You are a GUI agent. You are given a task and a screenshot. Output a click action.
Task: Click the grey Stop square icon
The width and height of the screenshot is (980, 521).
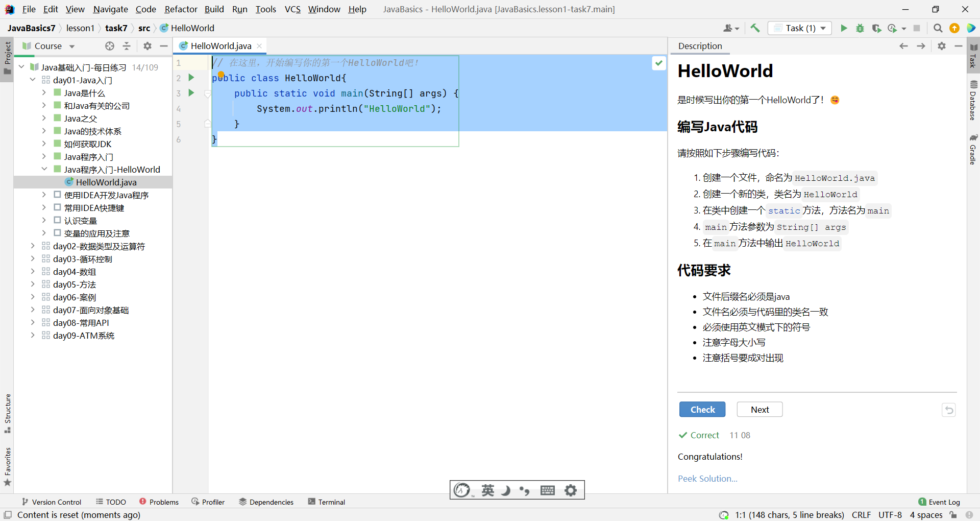point(917,28)
